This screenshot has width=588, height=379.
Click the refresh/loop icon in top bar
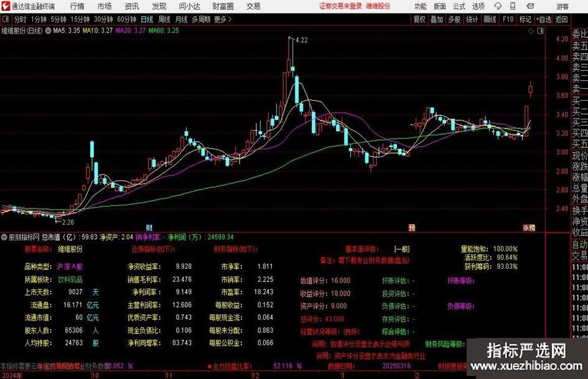click(x=498, y=6)
